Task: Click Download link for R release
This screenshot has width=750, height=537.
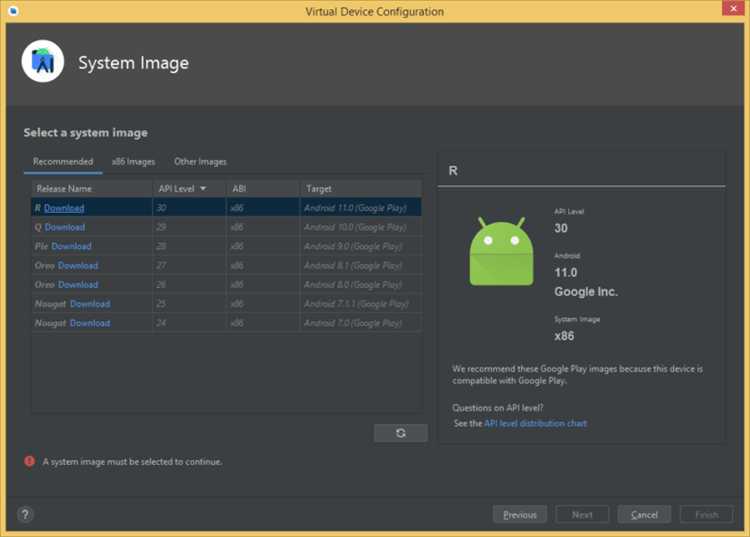Action: (64, 208)
